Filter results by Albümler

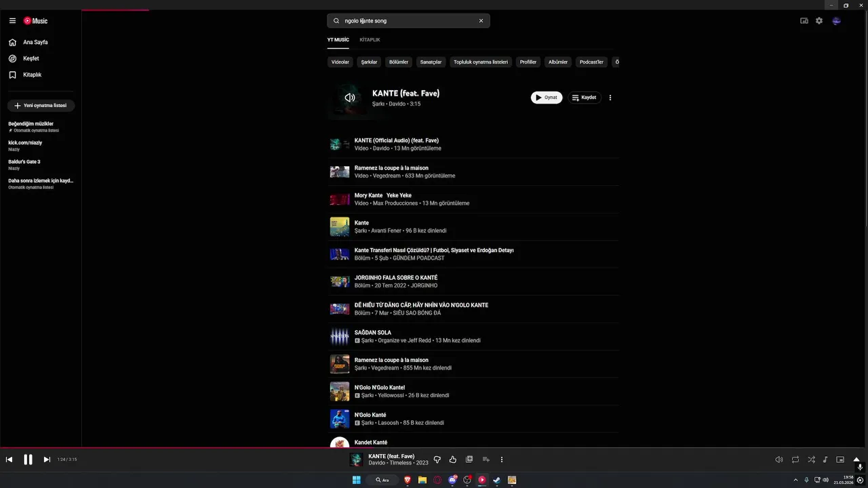click(x=558, y=62)
